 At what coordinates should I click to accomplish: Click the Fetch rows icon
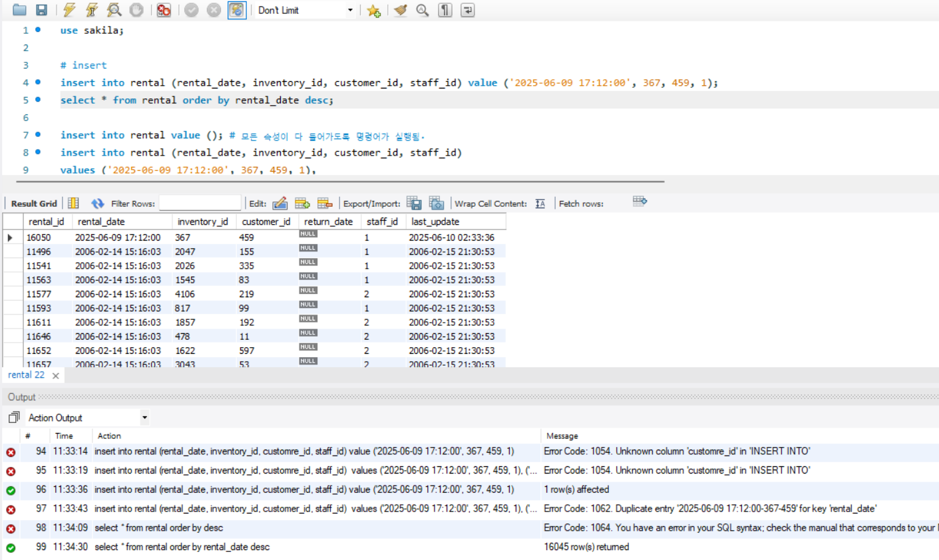pyautogui.click(x=640, y=201)
